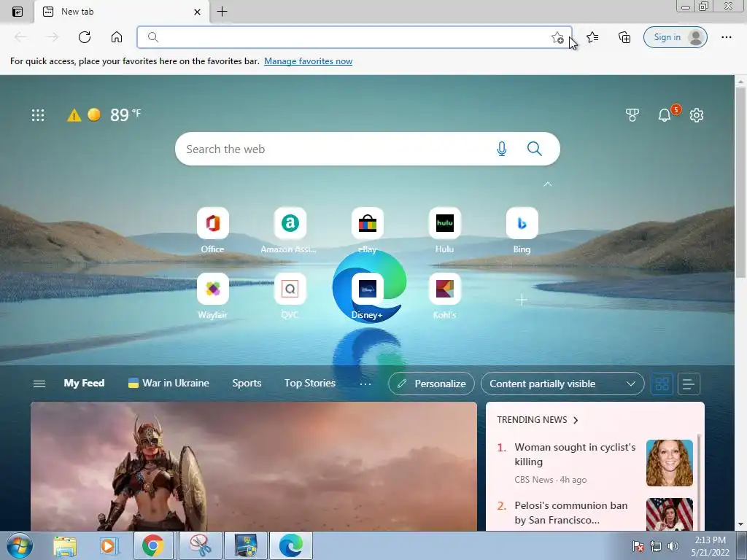Add a new quick link plus
747x560 pixels.
click(522, 300)
